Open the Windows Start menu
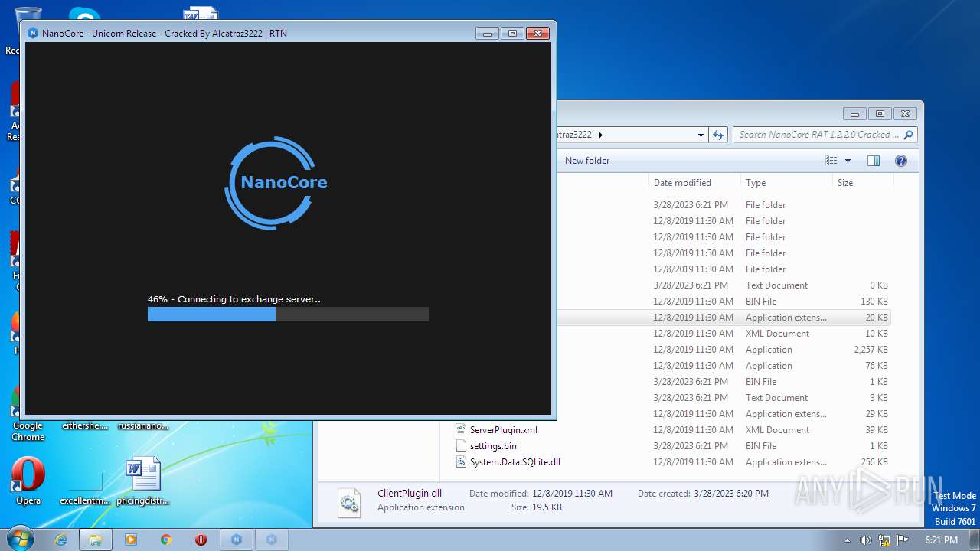Image resolution: width=980 pixels, height=551 pixels. (19, 540)
